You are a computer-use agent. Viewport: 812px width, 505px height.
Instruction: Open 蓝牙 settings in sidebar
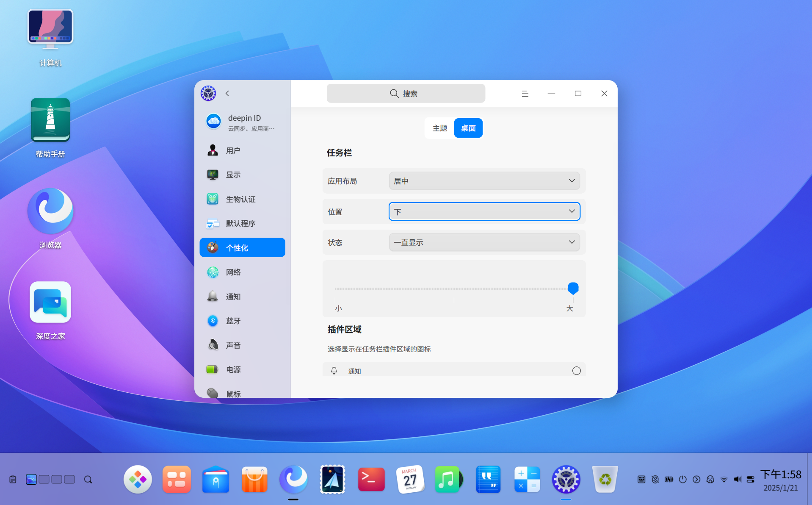242,321
